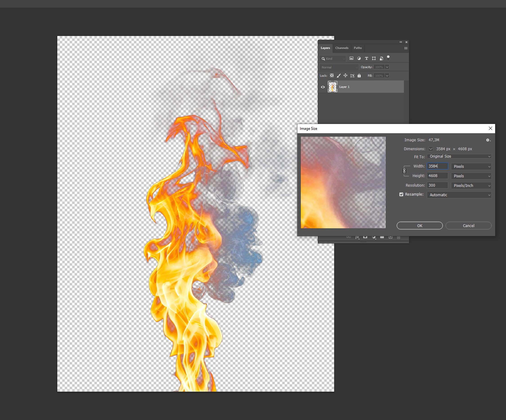Open the Image Size dialog gear menu
Image resolution: width=506 pixels, height=420 pixels.
pos(488,140)
